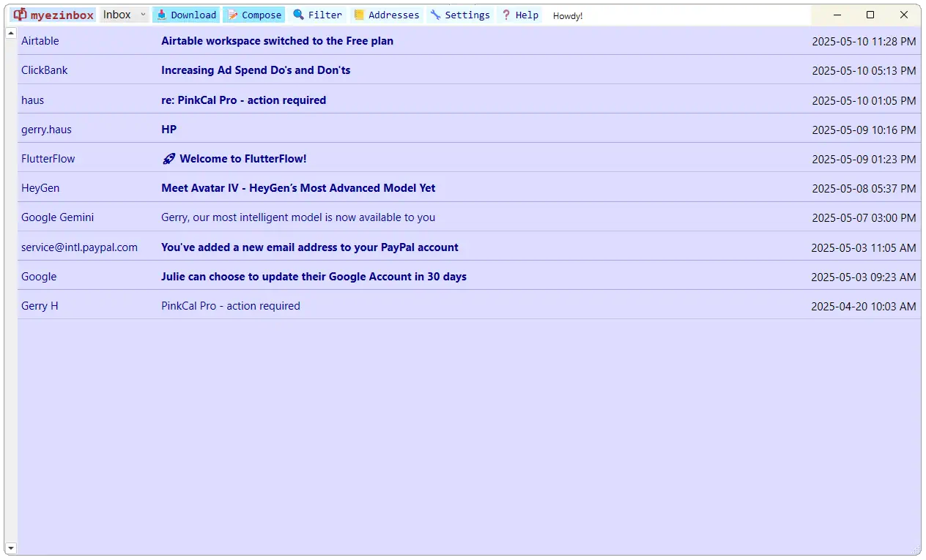The width and height of the screenshot is (926, 560).
Task: Open ClickBank's Increasing Ad Spend email
Action: [256, 70]
